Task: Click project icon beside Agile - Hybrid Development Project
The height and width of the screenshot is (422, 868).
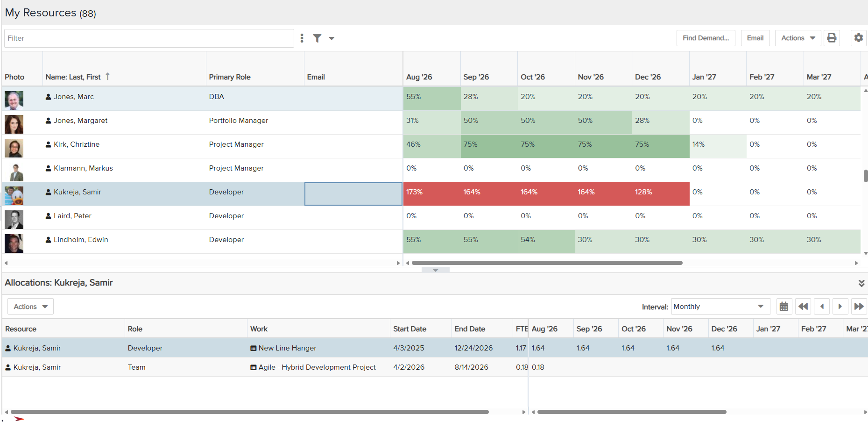Action: 254,367
